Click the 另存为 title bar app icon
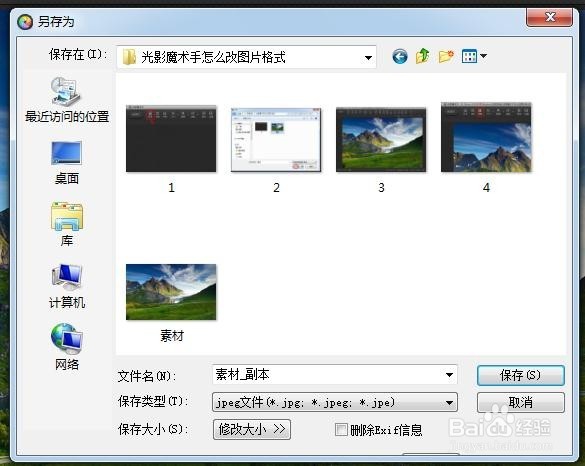The height and width of the screenshot is (466, 585). [25, 22]
